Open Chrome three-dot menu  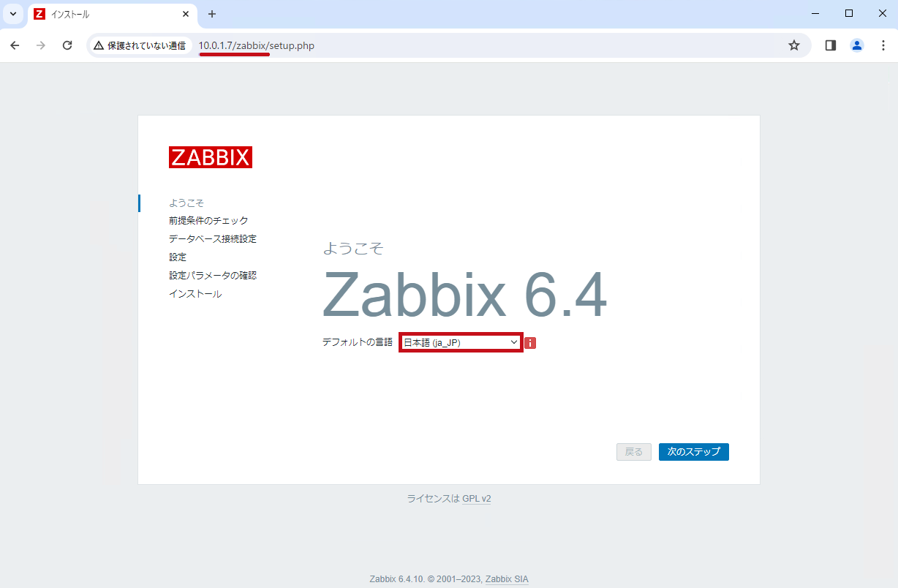pyautogui.click(x=883, y=45)
